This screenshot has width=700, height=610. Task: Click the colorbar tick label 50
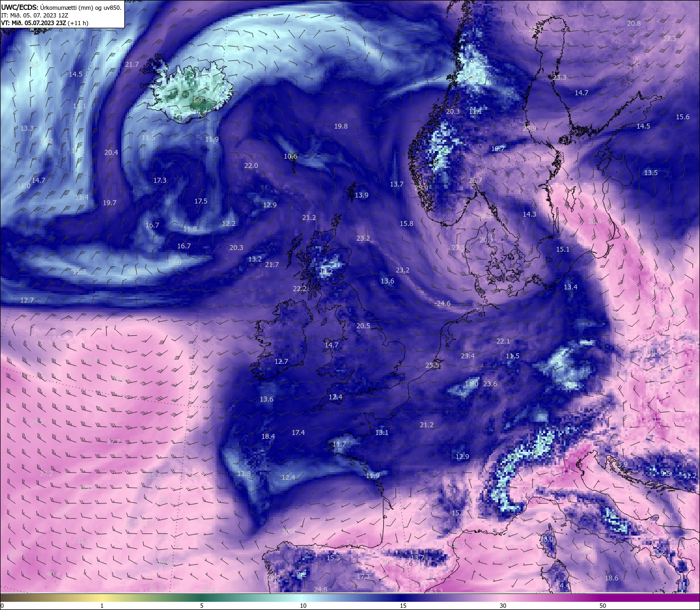603,606
